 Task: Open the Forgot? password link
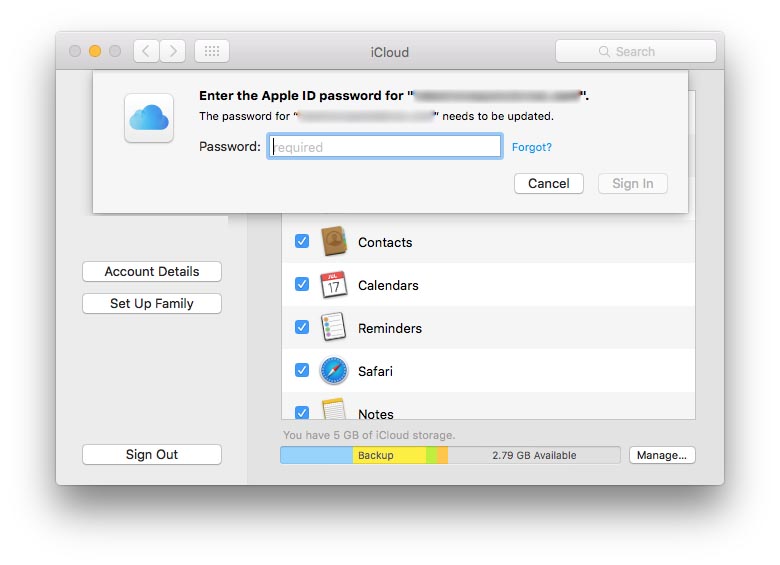click(532, 147)
